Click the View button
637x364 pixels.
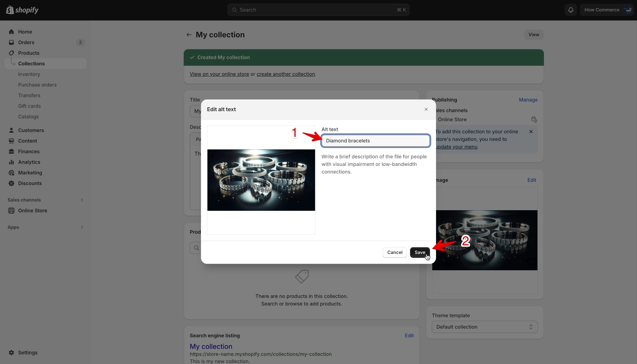(534, 35)
